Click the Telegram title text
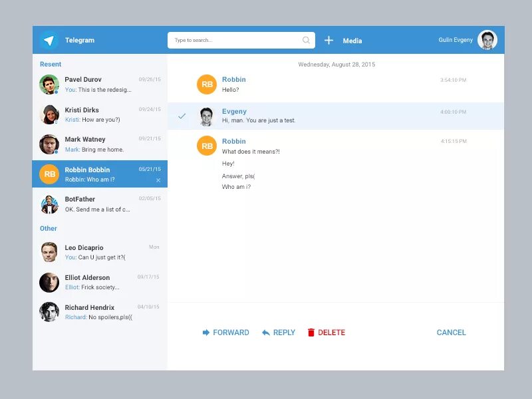 pyautogui.click(x=80, y=40)
